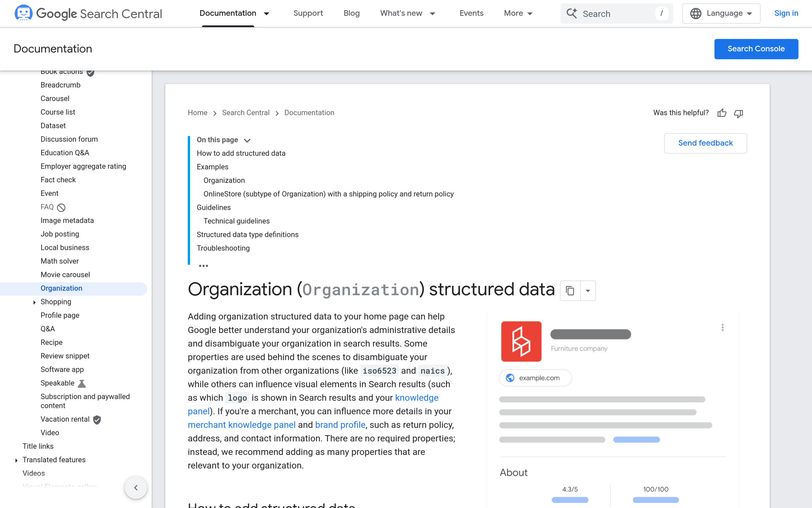The width and height of the screenshot is (812, 508).
Task: Click the Search Central breadcrumb link
Action: pyautogui.click(x=246, y=113)
